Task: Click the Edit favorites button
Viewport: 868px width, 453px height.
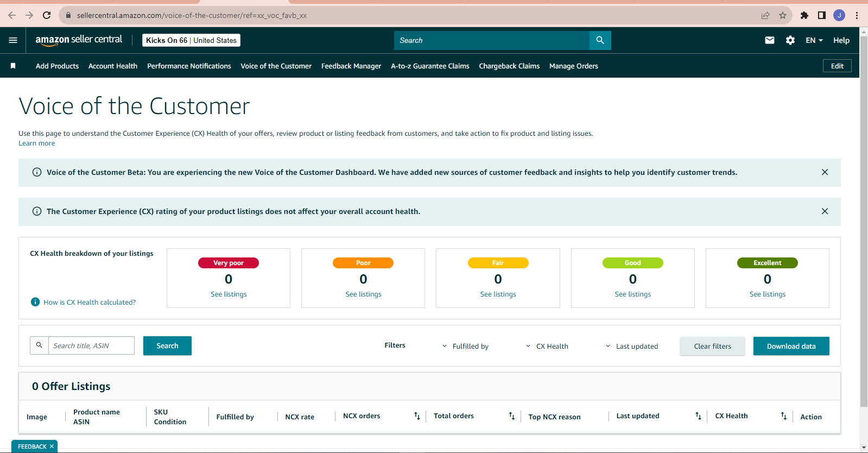Action: tap(837, 66)
